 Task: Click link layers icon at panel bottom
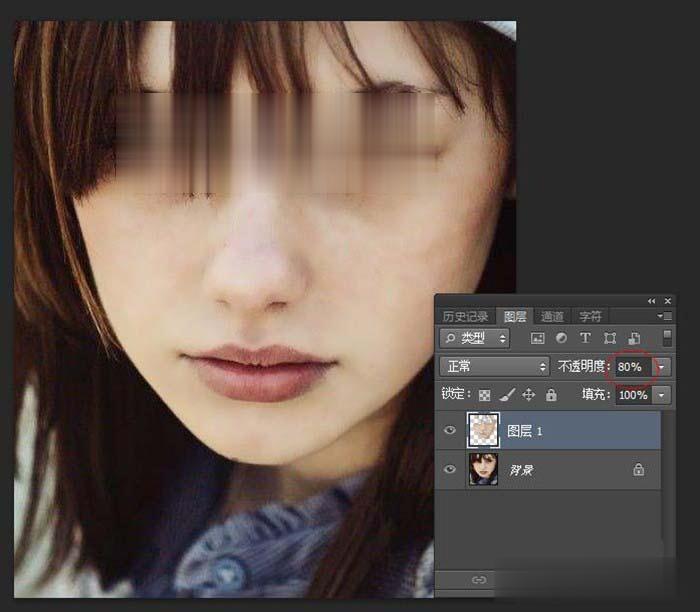pyautogui.click(x=479, y=580)
